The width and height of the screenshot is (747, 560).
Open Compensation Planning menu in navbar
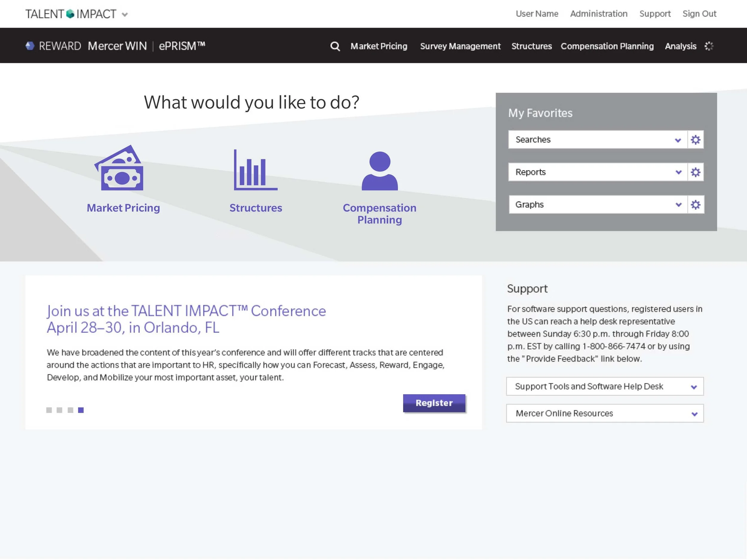coord(607,46)
